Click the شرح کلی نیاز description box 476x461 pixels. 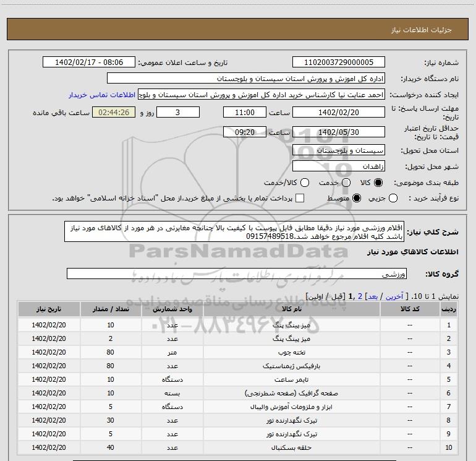click(234, 232)
